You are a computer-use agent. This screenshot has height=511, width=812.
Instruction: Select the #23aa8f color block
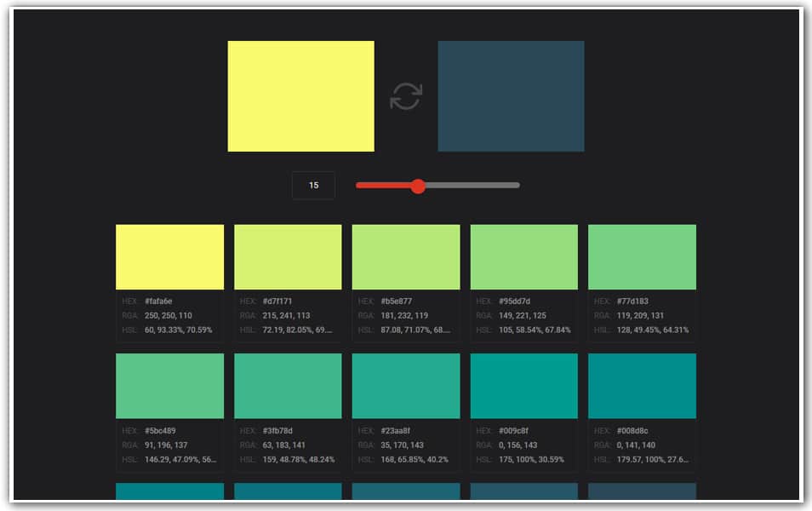click(x=406, y=385)
